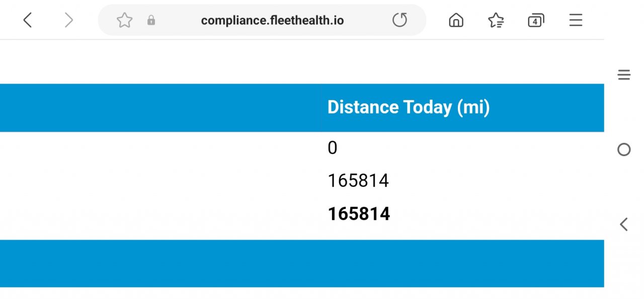Tap the browser forward arrow

69,20
